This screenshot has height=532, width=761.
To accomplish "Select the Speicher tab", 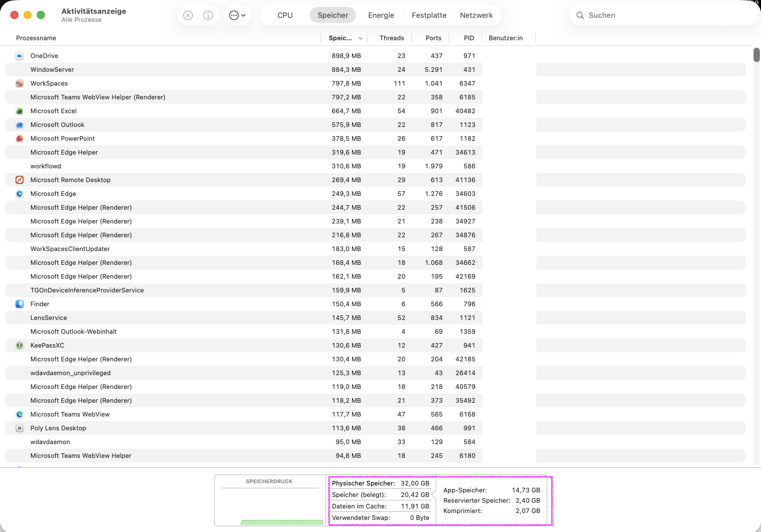I will (333, 16).
